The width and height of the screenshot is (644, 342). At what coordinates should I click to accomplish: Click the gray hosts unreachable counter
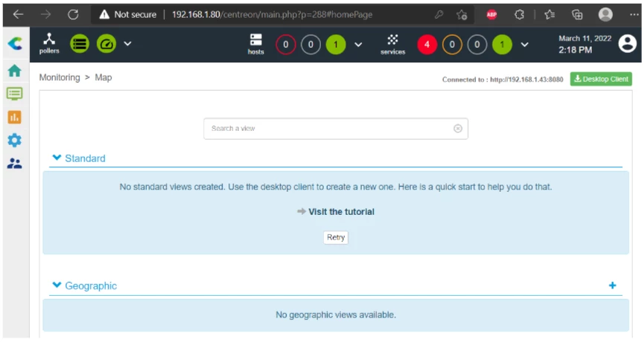[x=310, y=45]
